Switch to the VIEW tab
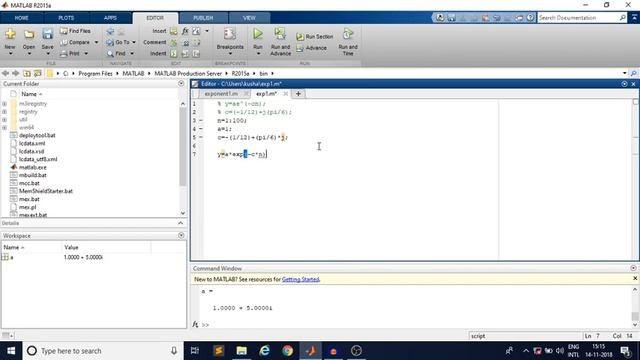Image resolution: width=640 pixels, height=360 pixels. (249, 18)
